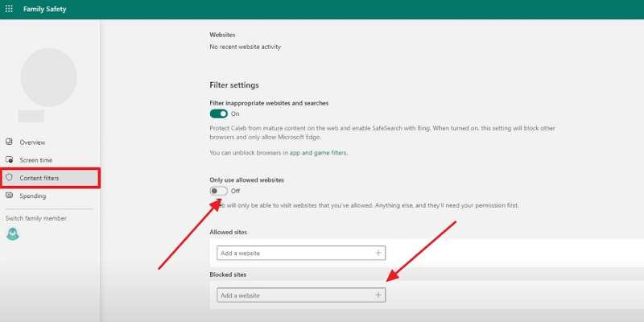Click the Filter settings heading
Viewport: 644px width, 322px height.
234,85
